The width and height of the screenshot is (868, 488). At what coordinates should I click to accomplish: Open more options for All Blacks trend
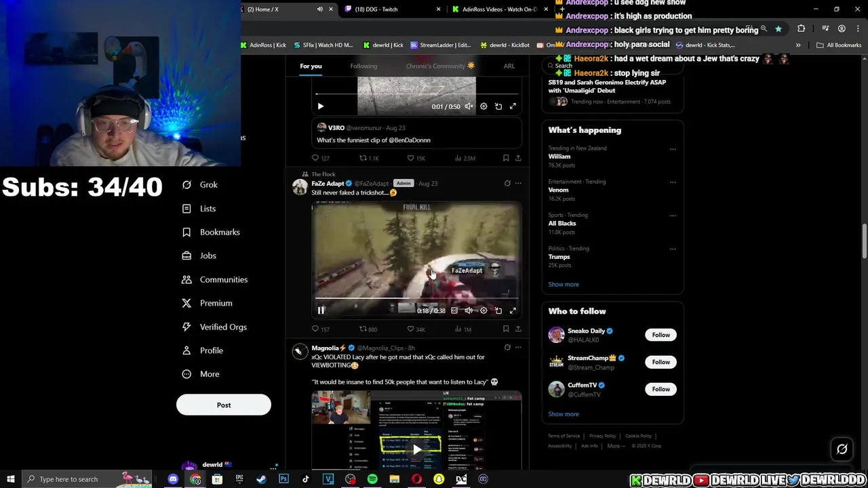pyautogui.click(x=673, y=216)
